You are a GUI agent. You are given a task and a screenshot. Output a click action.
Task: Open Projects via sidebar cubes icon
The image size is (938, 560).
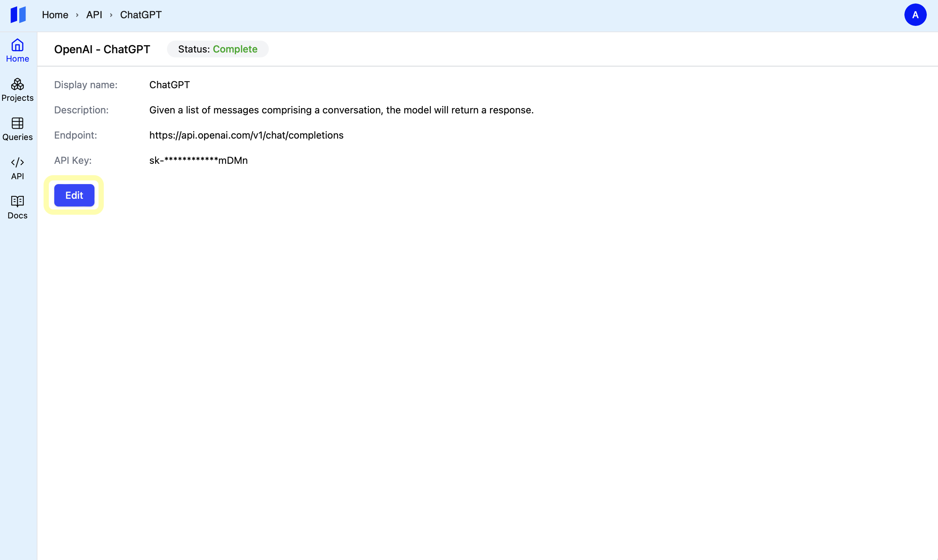(x=17, y=85)
